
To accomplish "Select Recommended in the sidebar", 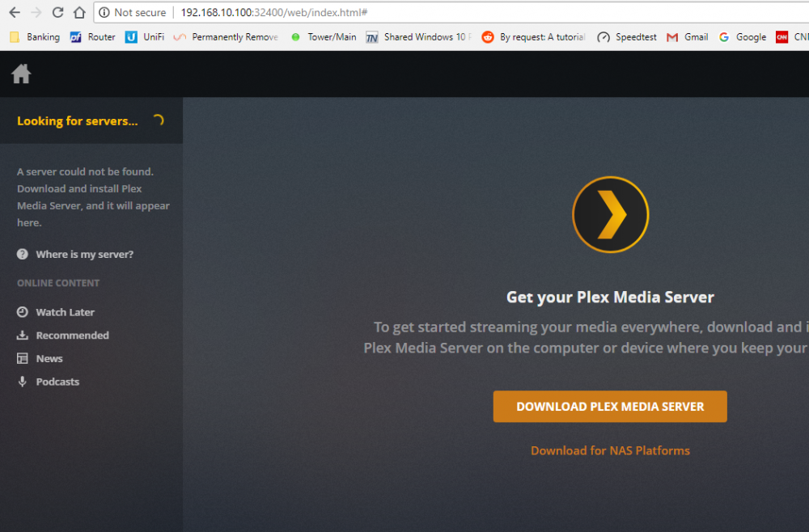I will click(x=72, y=335).
